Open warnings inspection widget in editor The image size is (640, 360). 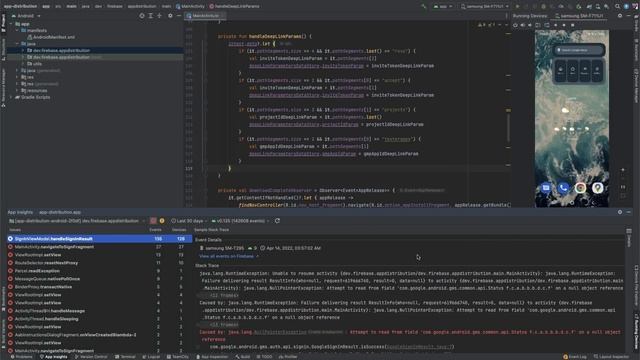(487, 25)
